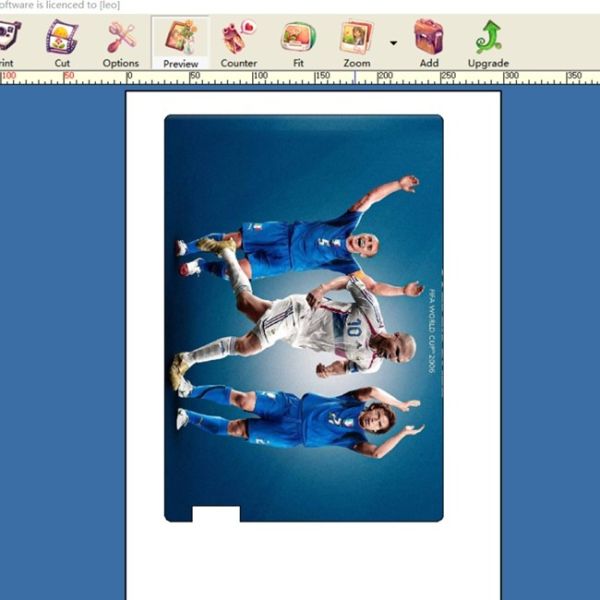Click the zero mark on the horizontal ruler
The width and height of the screenshot is (600, 600).
[130, 77]
